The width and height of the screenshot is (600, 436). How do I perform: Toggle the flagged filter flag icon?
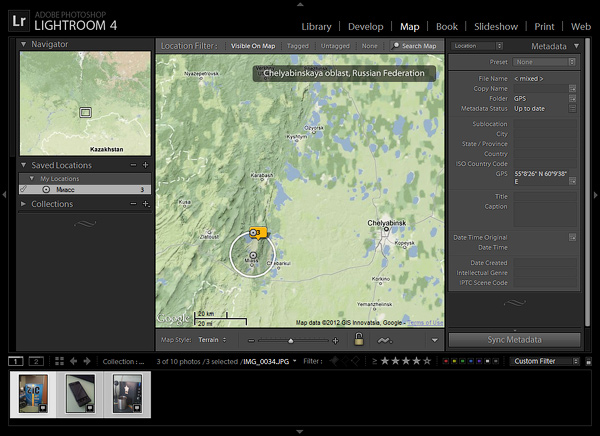[334, 361]
